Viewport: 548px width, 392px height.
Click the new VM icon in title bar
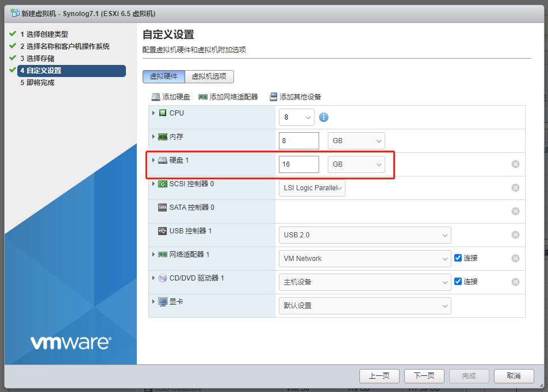[15, 13]
